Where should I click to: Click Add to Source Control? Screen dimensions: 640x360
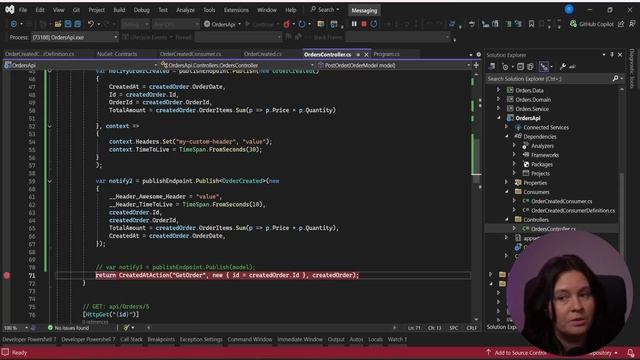[516, 353]
